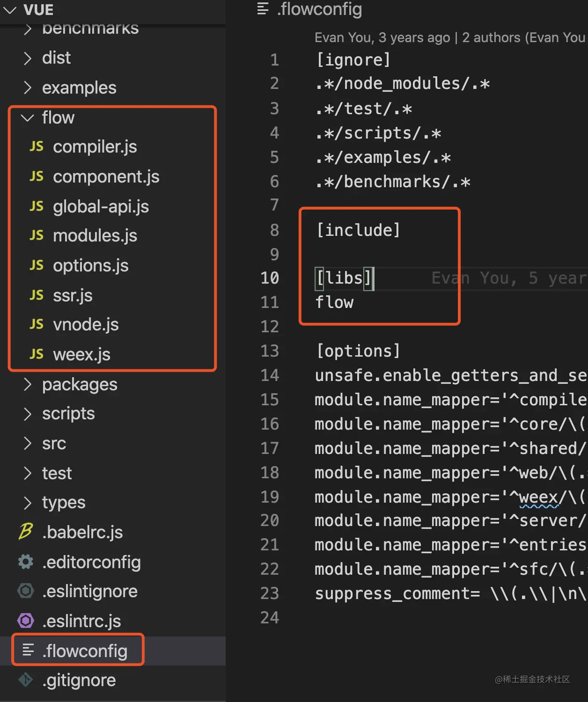Open .eslintrc.js file
Screen dimensions: 588x702
[x=81, y=622]
